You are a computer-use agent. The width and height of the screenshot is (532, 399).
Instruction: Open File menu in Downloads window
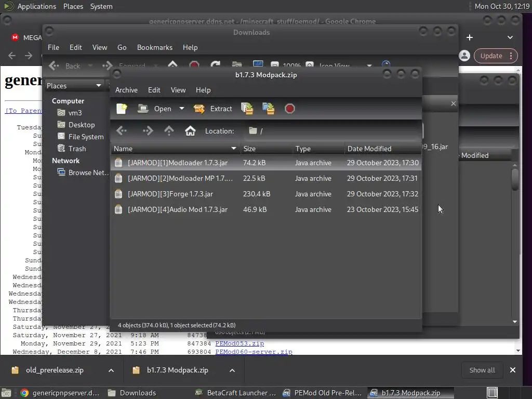[x=54, y=47]
